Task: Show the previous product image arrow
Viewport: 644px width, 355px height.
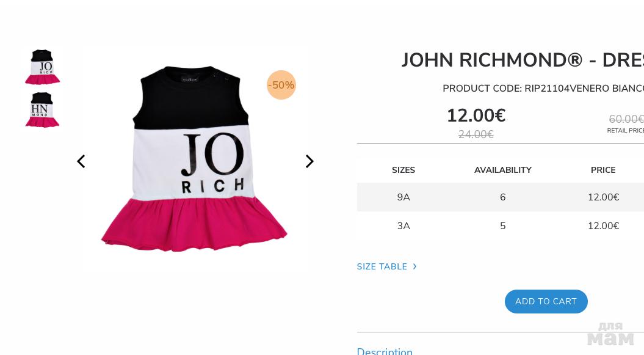Action: click(x=81, y=161)
